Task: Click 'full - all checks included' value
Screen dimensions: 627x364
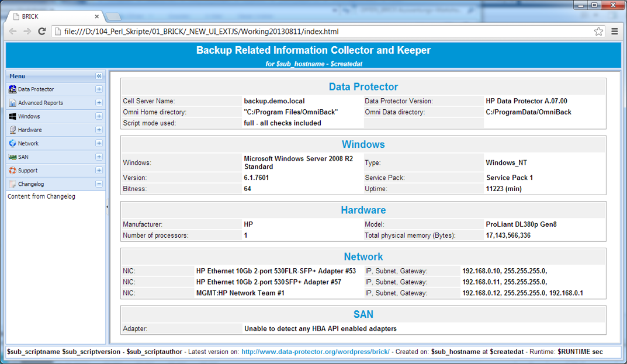Action: click(282, 123)
